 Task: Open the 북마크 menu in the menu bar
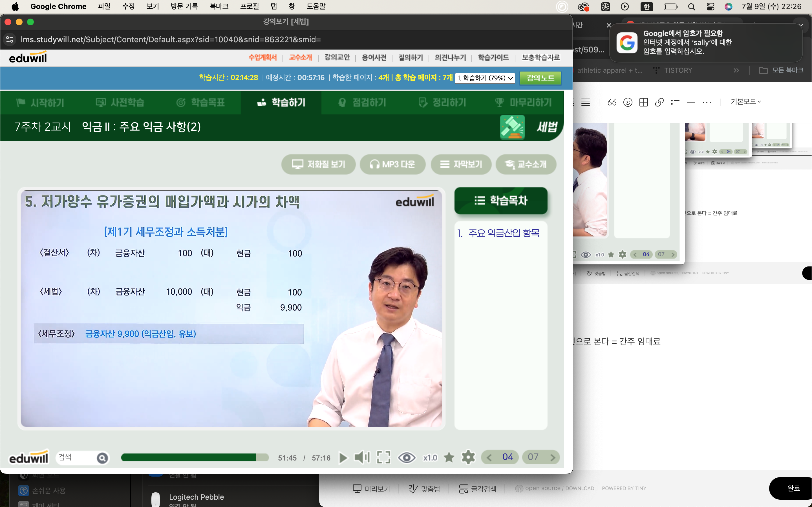[x=219, y=6]
